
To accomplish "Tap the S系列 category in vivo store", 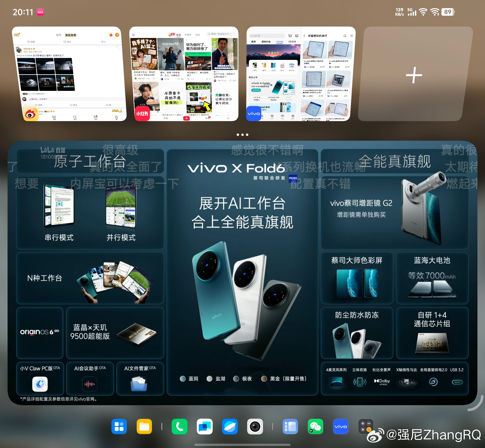I will coord(264,67).
